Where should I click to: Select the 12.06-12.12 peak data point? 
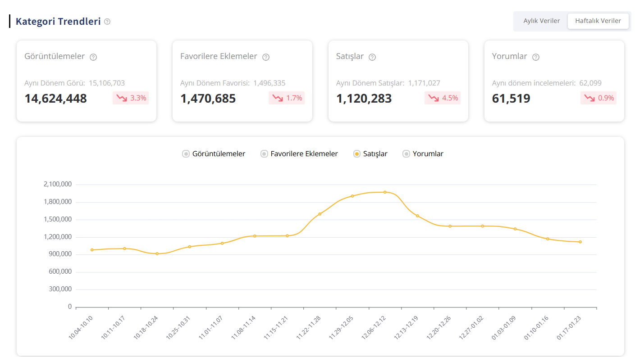coord(385,192)
